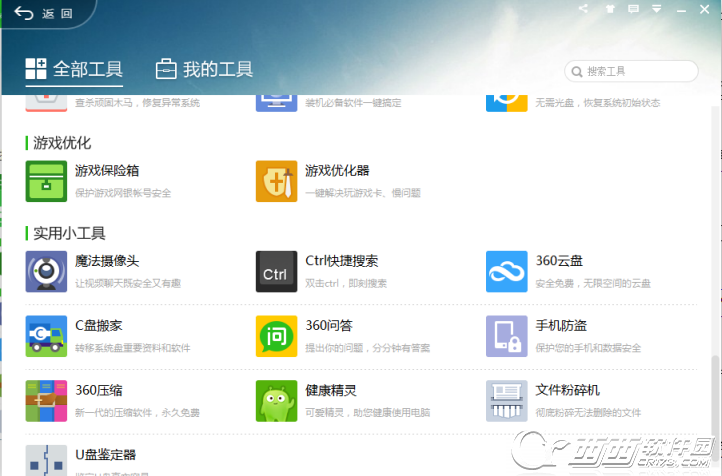Switch to the 全部工具 tab

[x=74, y=70]
